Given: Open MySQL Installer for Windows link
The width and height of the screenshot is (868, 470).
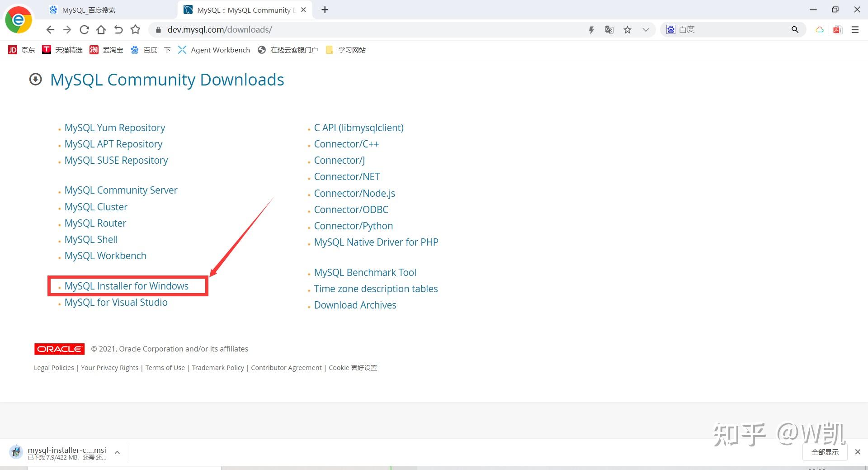Looking at the screenshot, I should [x=127, y=286].
